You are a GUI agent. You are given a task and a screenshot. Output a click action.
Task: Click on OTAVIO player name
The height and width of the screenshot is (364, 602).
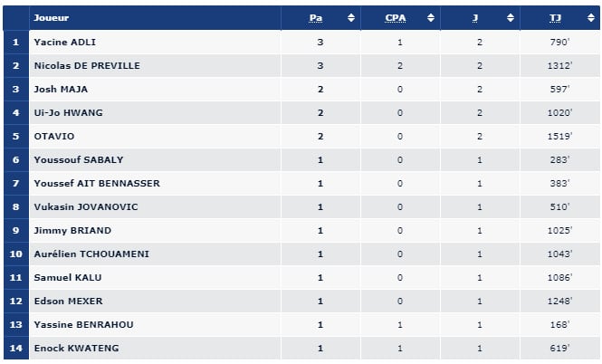pyautogui.click(x=53, y=136)
